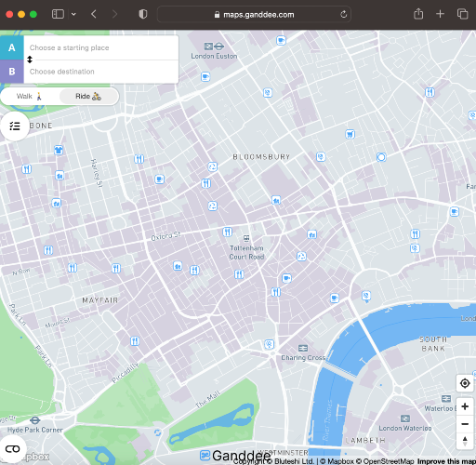Click the shopping cart marker

(x=350, y=134)
